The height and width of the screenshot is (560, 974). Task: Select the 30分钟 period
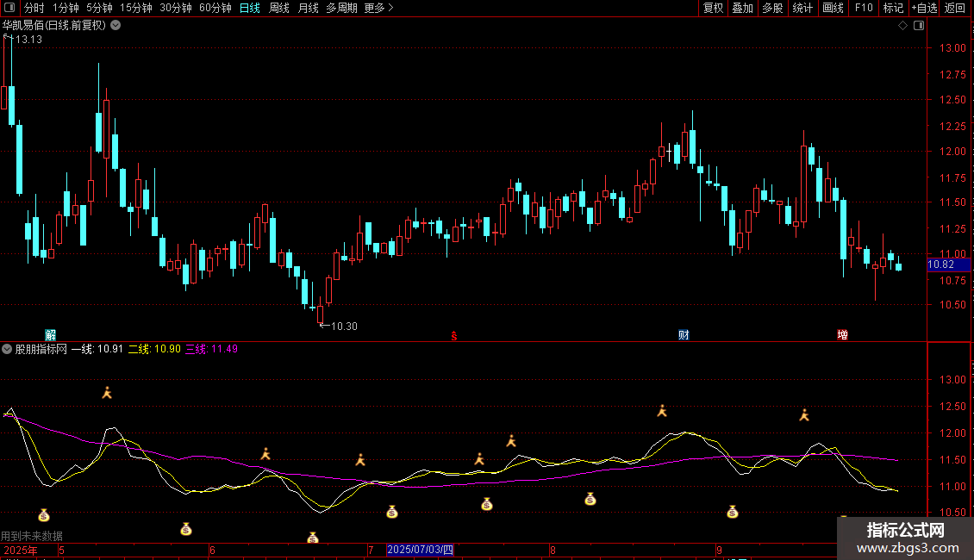click(x=175, y=8)
